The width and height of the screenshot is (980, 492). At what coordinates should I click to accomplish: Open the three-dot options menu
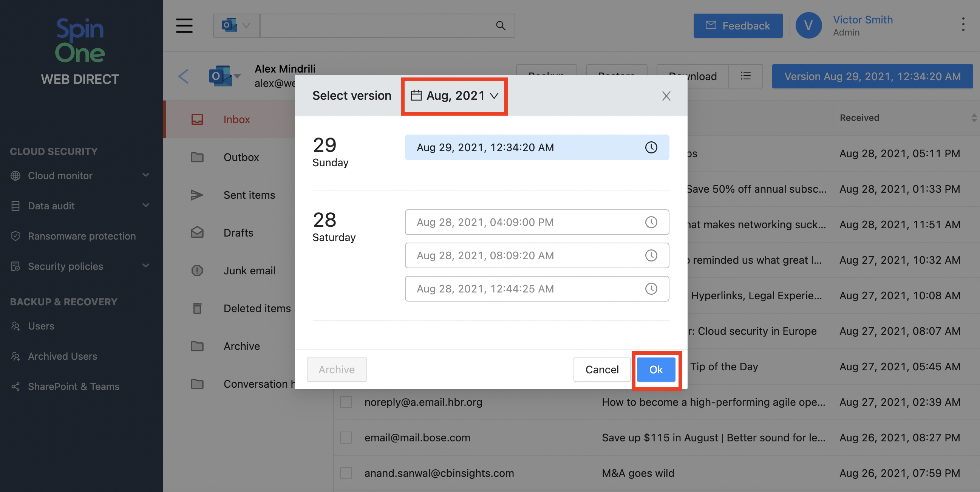(963, 24)
